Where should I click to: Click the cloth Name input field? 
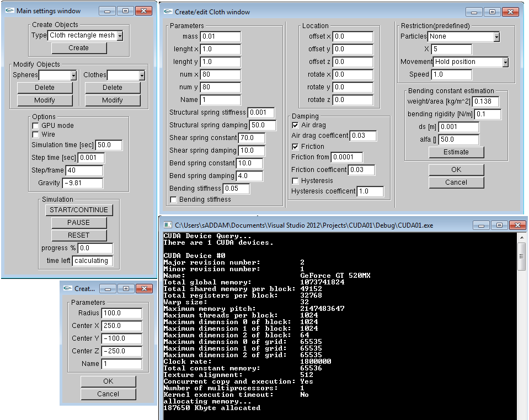221,100
